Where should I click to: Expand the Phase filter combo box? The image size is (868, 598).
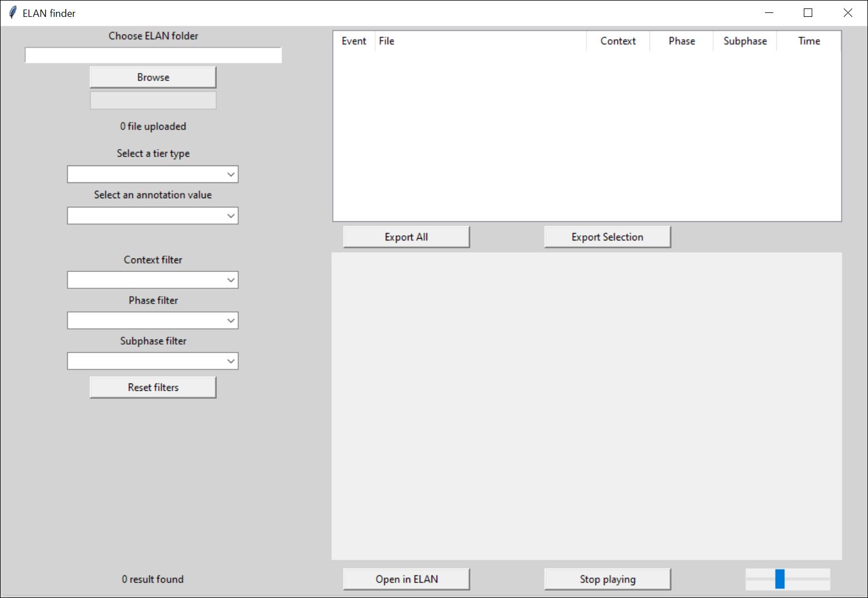coord(153,320)
